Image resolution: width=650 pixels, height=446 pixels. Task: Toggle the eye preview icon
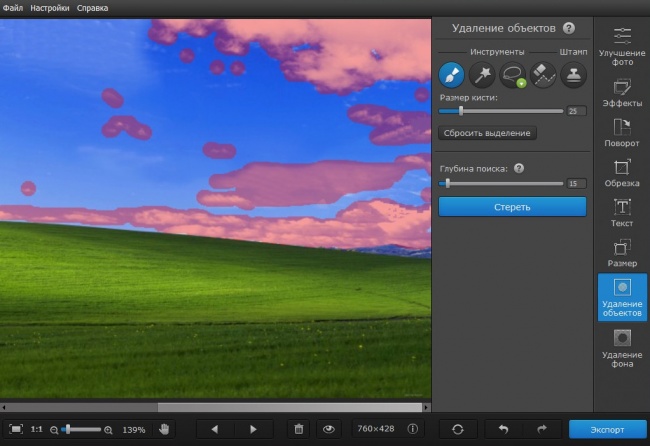click(329, 429)
